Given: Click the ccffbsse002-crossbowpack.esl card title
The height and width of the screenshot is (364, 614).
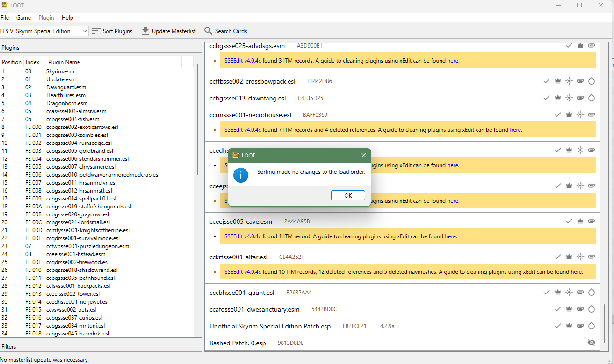Looking at the screenshot, I should pyautogui.click(x=253, y=81).
